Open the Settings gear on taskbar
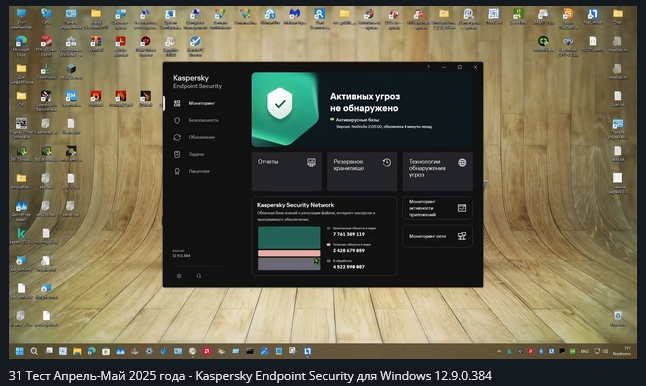 (149, 351)
